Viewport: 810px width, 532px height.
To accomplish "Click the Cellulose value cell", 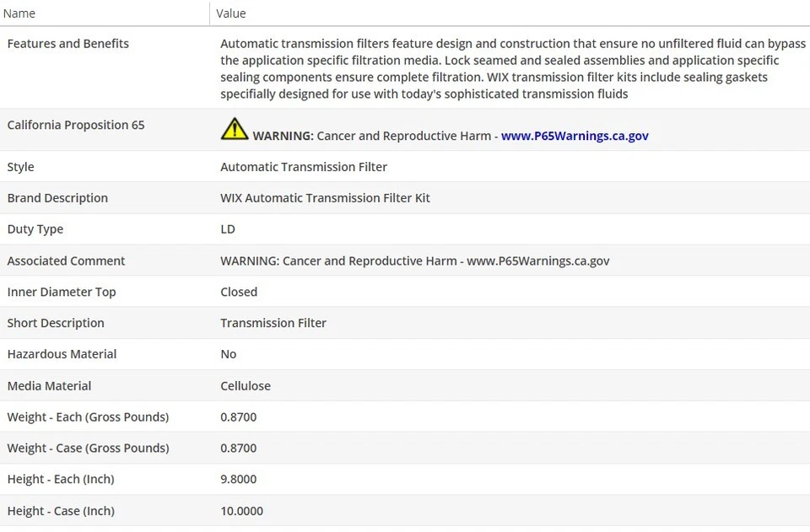I will (x=246, y=386).
